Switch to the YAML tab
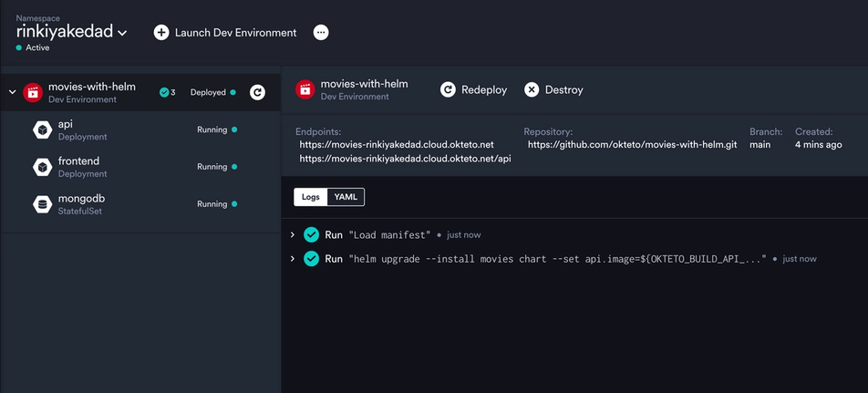 coord(346,197)
